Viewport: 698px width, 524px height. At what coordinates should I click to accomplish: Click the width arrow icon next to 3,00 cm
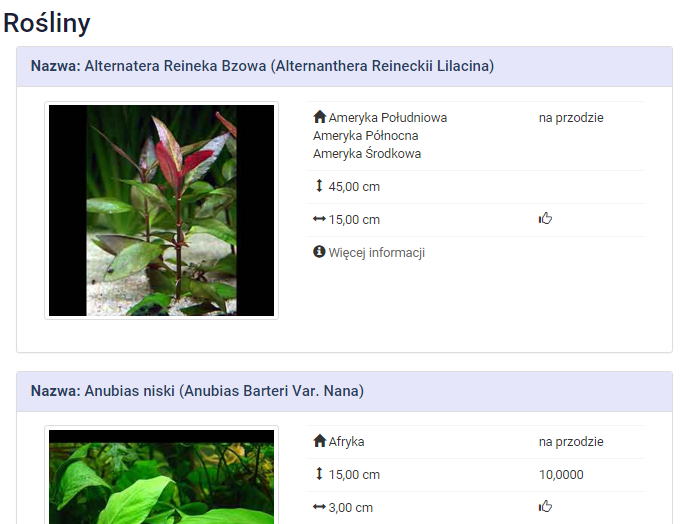(x=319, y=507)
